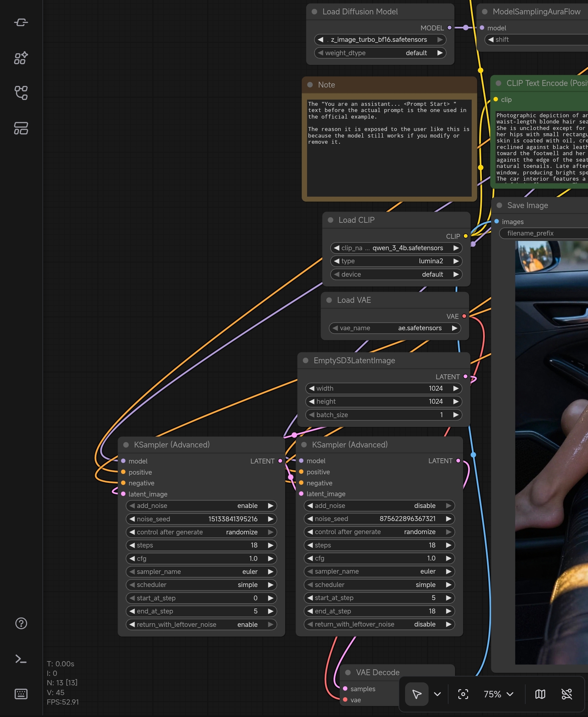Open the stacked-panels sidebar icon
The image size is (588, 717).
[21, 128]
